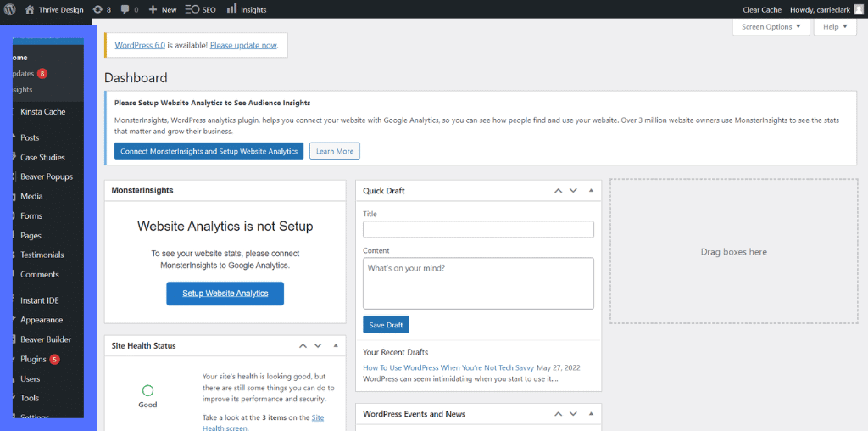The height and width of the screenshot is (431, 868).
Task: Click Connect MonsterInsights and Setup Website Analytics
Action: (209, 151)
